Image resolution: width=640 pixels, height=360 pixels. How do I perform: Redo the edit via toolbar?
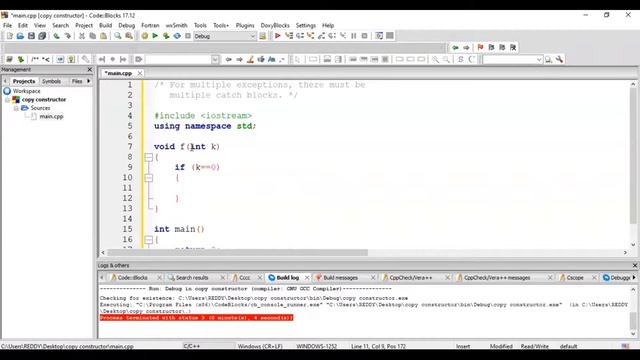(67, 36)
